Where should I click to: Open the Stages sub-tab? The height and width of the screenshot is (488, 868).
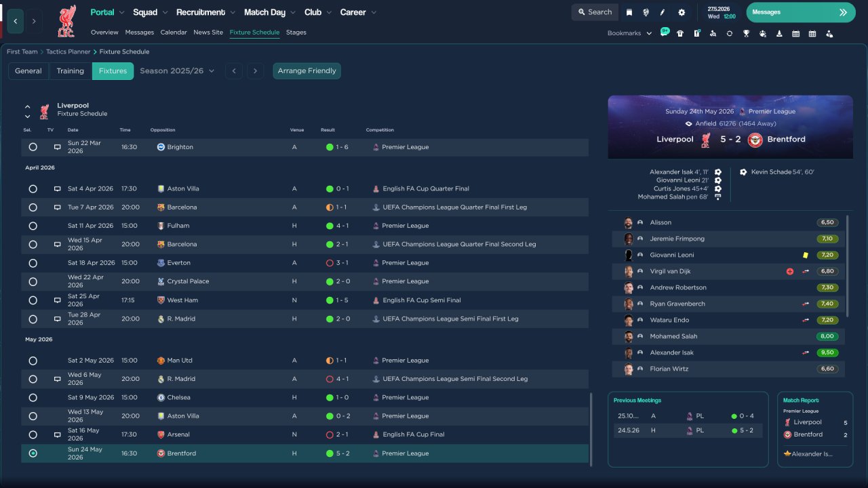296,33
